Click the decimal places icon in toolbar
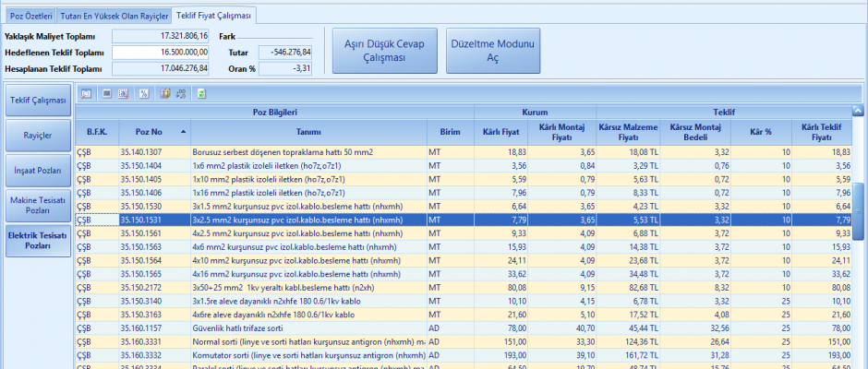Screen dimensions: 868x369 [x=181, y=93]
